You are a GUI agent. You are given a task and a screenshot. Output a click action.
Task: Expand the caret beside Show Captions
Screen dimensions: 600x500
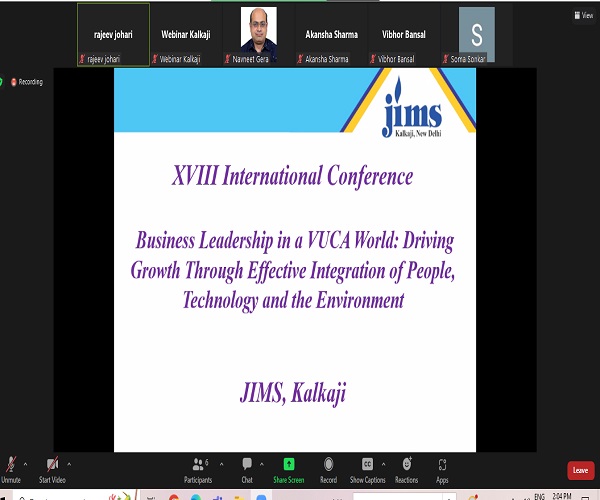pos(383,464)
